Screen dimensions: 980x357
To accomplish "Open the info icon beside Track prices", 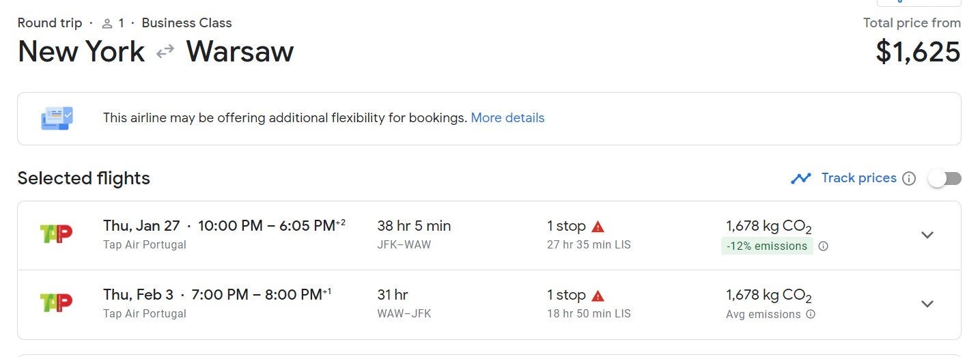I will (908, 178).
